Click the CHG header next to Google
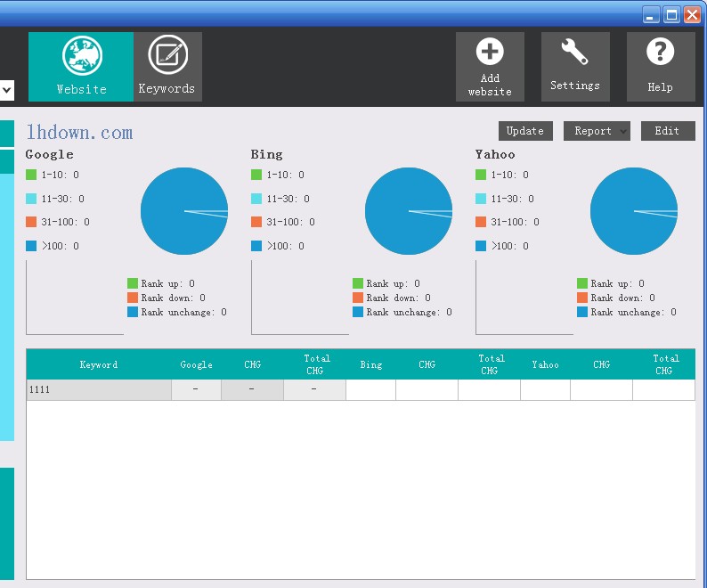Viewport: 707px width, 588px height. [253, 364]
